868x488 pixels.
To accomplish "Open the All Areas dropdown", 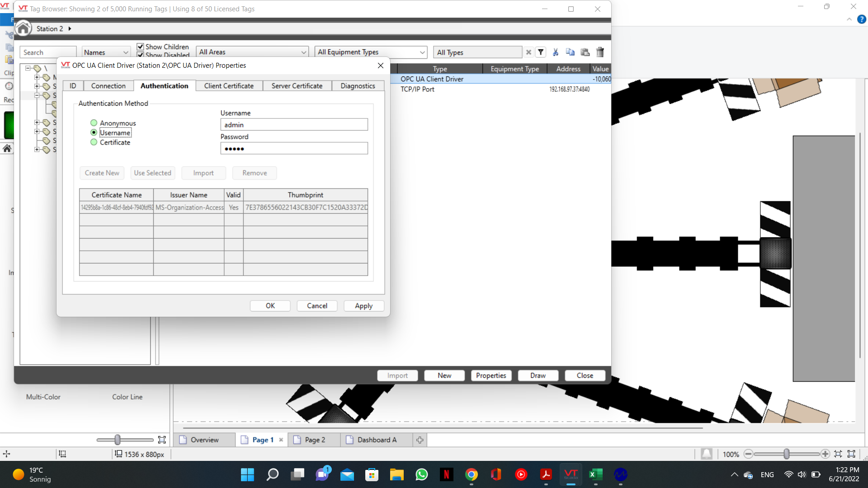I will (x=252, y=52).
